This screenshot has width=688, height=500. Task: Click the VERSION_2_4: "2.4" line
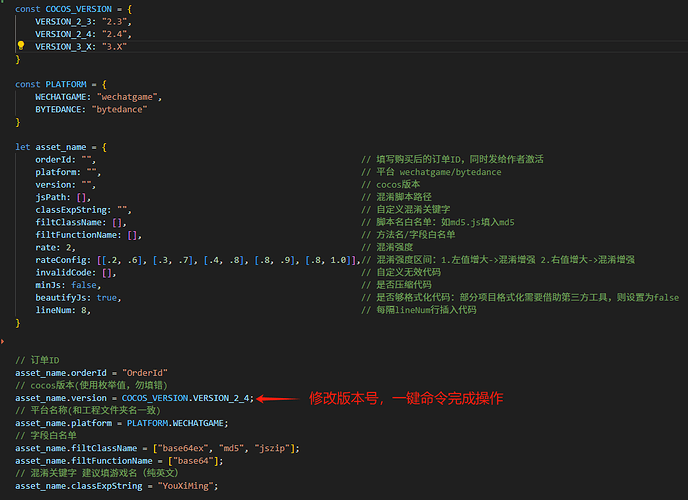click(x=83, y=34)
